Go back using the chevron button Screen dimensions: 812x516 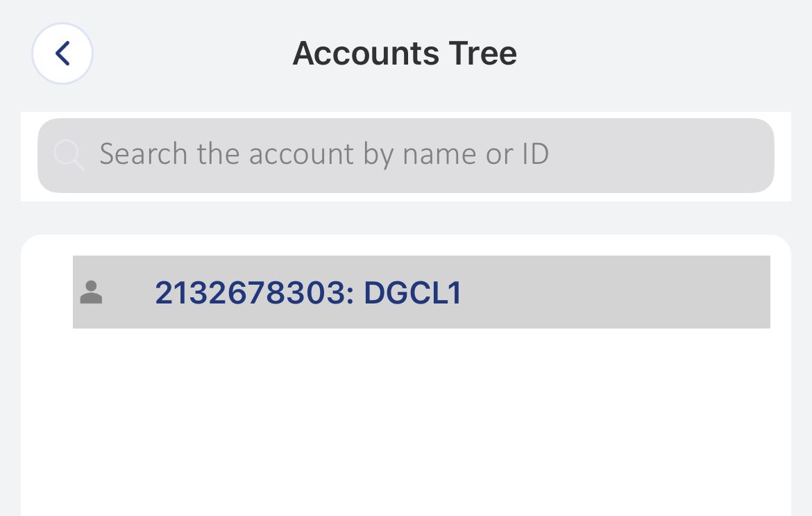pyautogui.click(x=62, y=53)
